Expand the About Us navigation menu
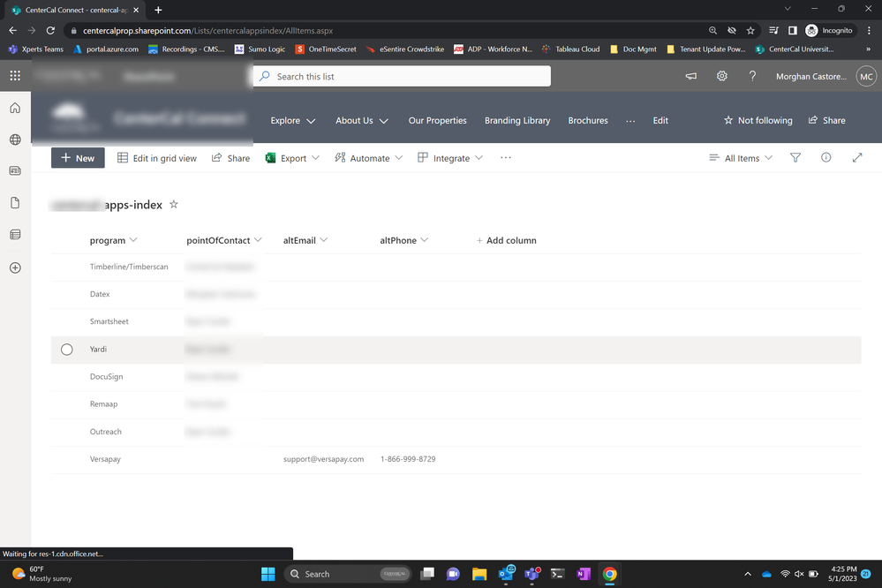The image size is (882, 588). tap(362, 120)
